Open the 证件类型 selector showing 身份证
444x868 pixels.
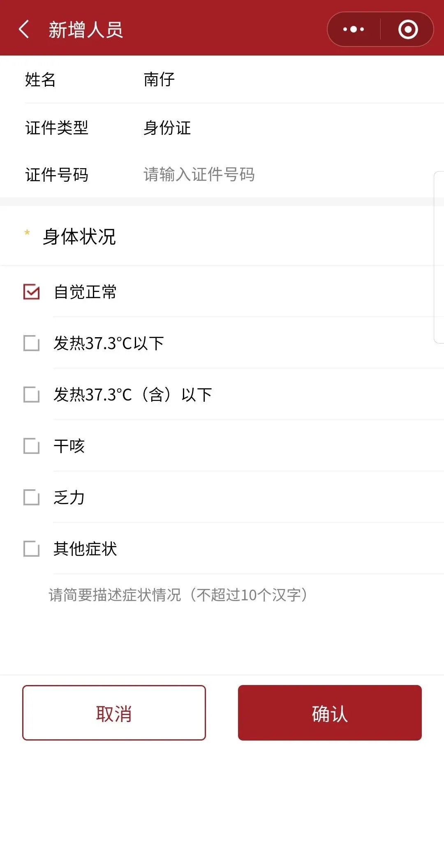[167, 127]
